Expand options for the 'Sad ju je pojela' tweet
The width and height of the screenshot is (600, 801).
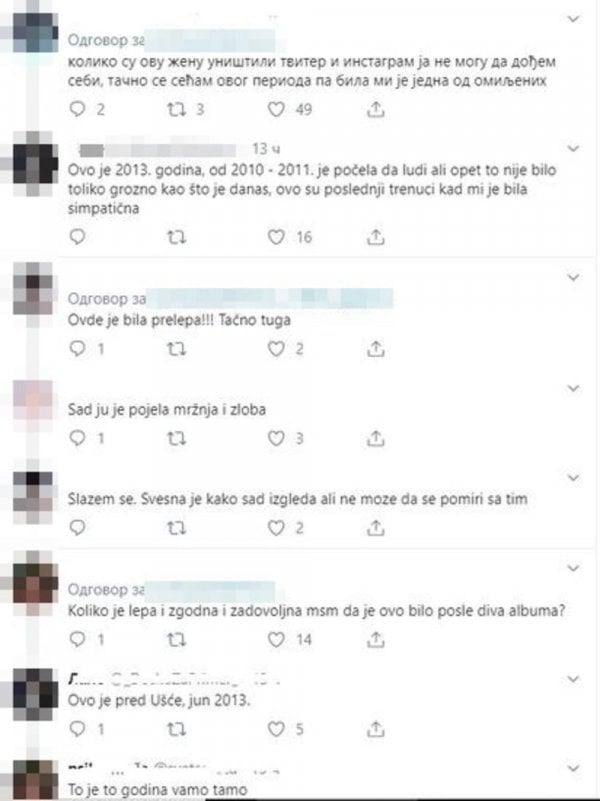pos(573,389)
